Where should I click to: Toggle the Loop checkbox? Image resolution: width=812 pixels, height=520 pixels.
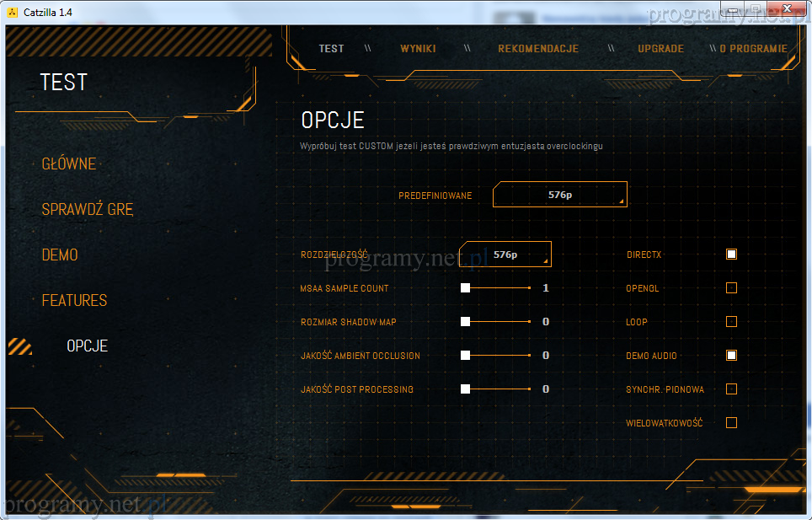[x=731, y=321]
